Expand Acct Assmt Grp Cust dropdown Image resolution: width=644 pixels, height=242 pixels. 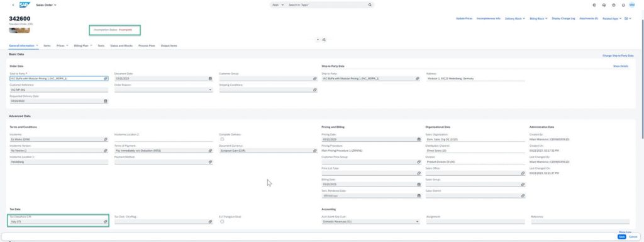coord(418,221)
